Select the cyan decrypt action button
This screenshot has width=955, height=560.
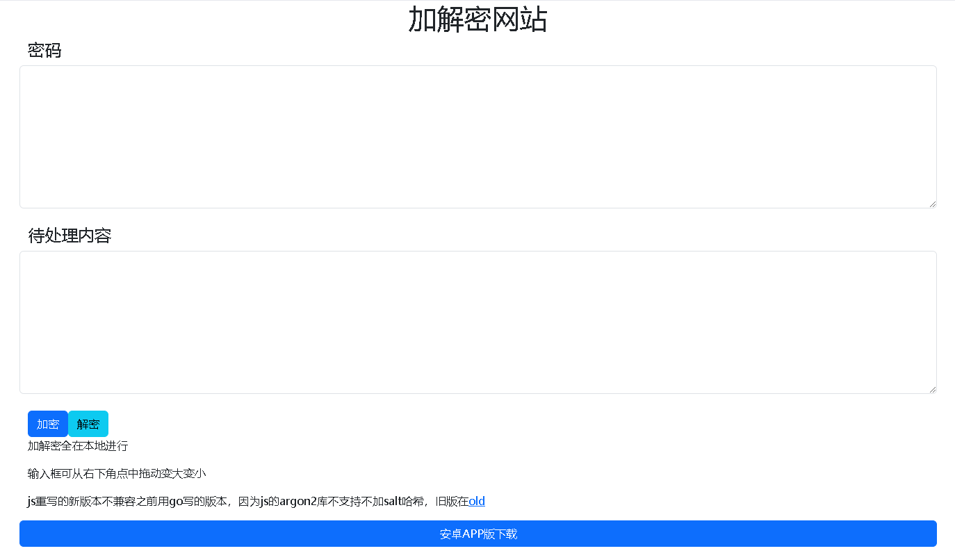point(88,424)
